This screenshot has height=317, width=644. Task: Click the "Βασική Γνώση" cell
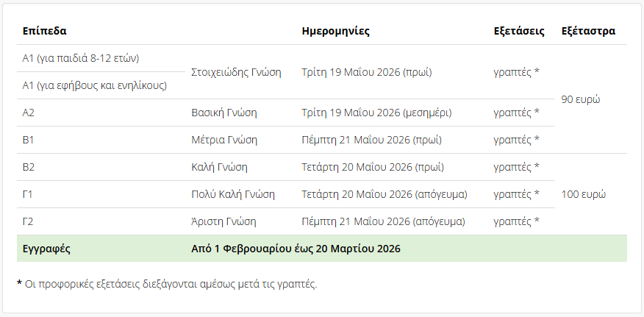point(224,113)
